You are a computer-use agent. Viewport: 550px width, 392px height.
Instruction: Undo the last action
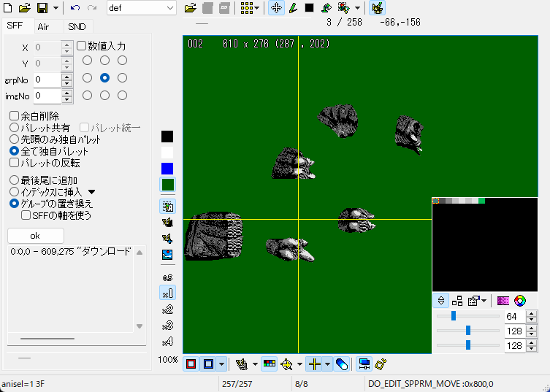tap(75, 8)
